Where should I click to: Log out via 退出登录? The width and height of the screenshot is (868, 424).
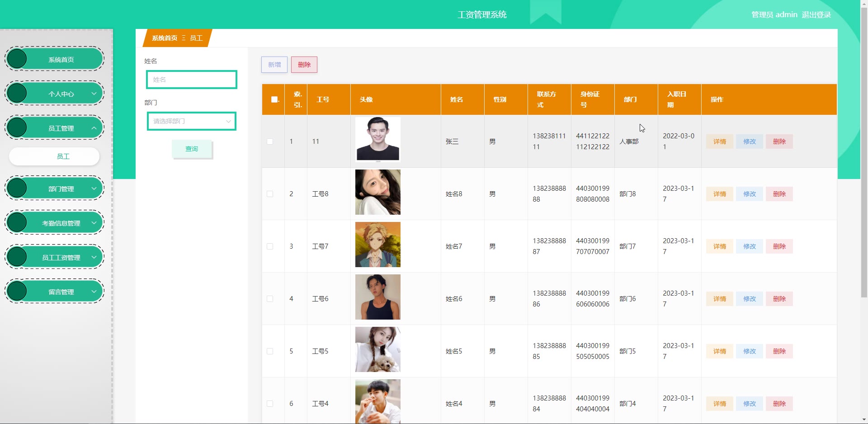(816, 14)
